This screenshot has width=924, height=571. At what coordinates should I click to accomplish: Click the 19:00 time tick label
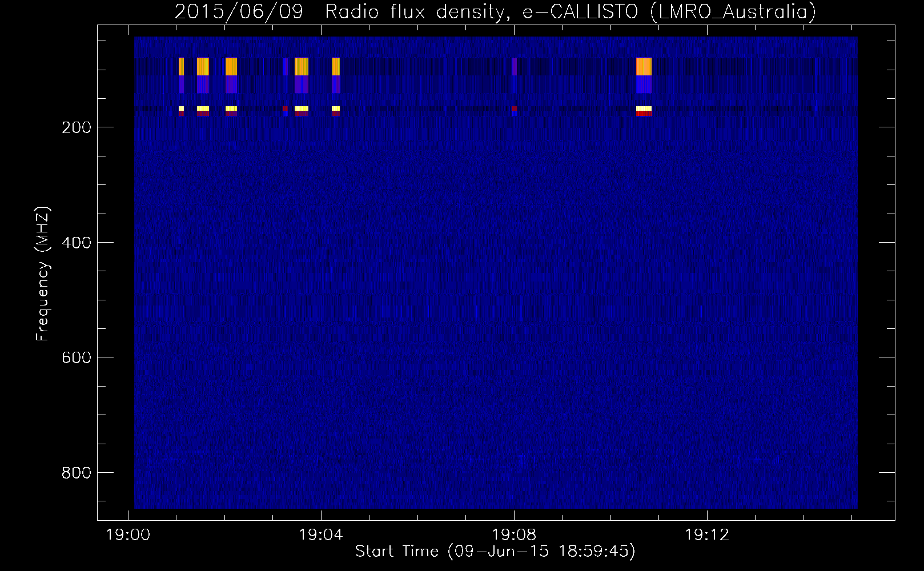(128, 534)
